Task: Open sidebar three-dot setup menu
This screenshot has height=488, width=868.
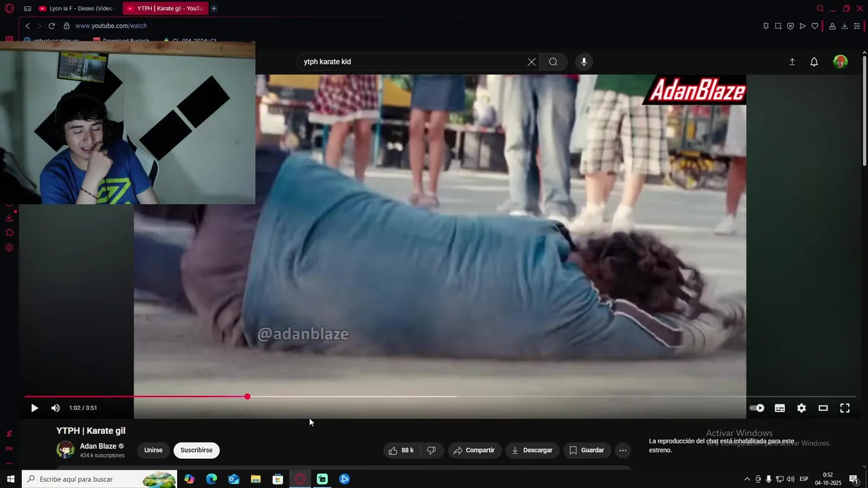Action: point(9,464)
